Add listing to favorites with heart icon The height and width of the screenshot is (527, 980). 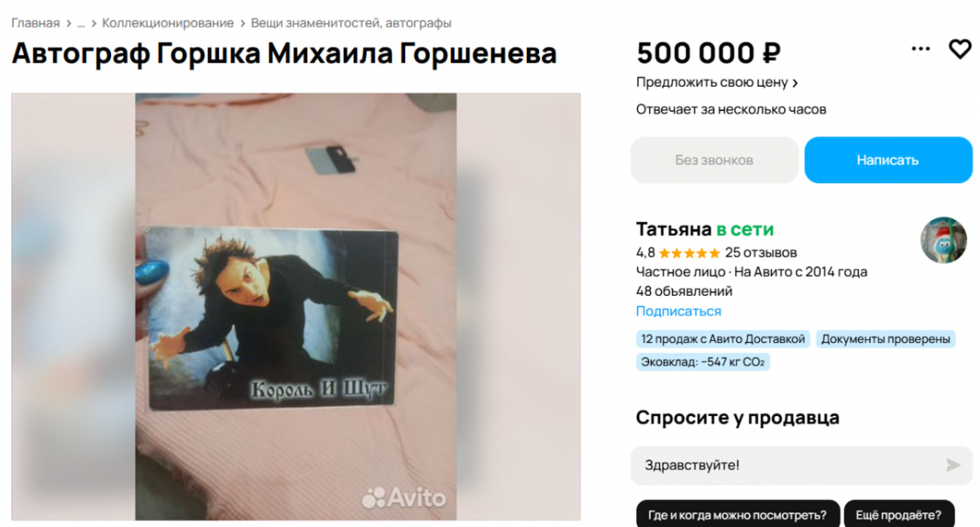pos(959,50)
